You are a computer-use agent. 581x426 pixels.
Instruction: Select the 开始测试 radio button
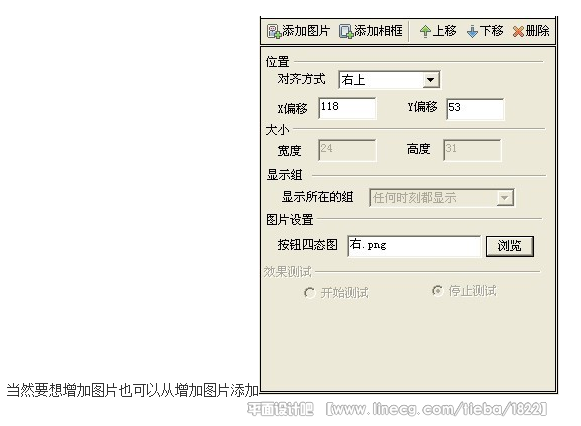309,293
